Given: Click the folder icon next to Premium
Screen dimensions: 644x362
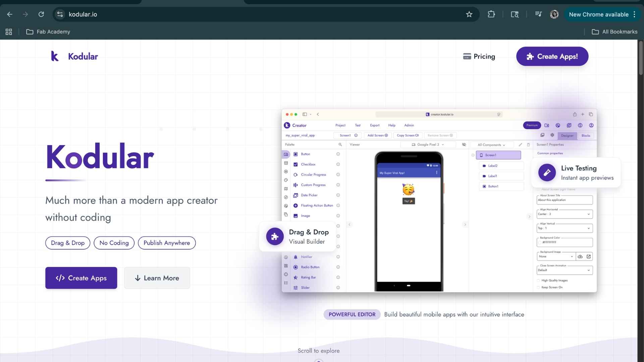Looking at the screenshot, I should pyautogui.click(x=547, y=125).
